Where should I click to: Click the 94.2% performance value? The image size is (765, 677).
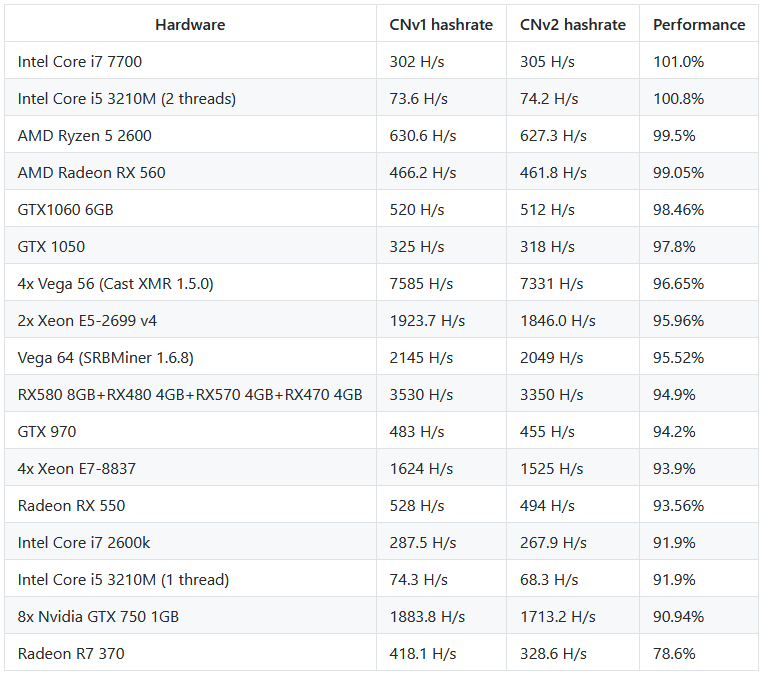674,432
